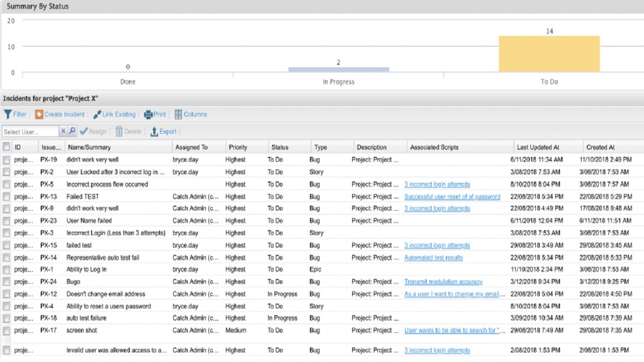
Task: Click the Assign checkmark button
Action: point(93,131)
